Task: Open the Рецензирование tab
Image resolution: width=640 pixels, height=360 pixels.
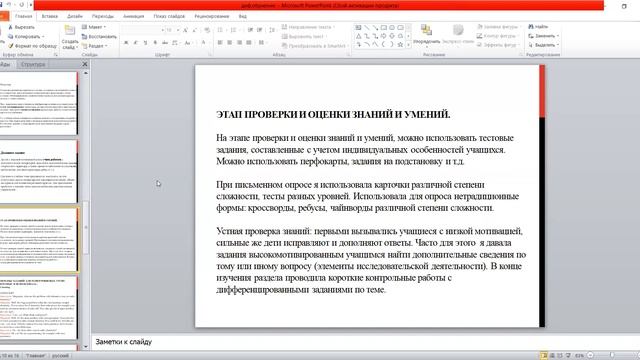Action: (x=211, y=16)
